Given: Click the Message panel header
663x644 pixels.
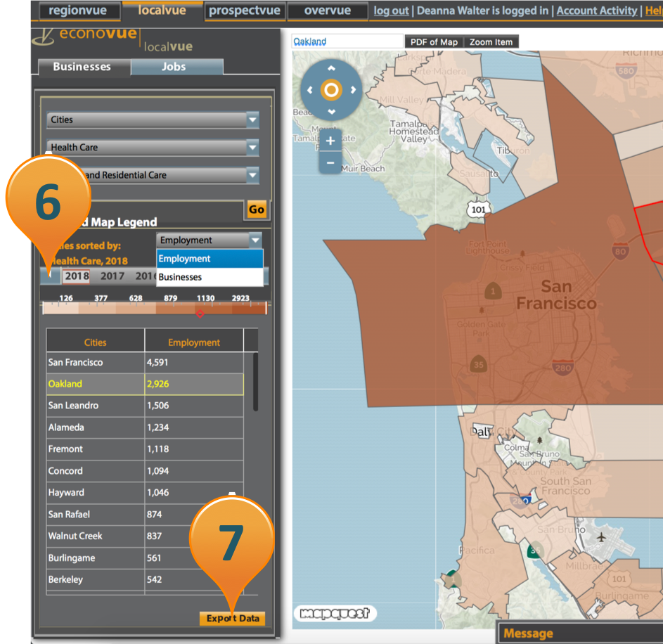Looking at the screenshot, I should (581, 633).
